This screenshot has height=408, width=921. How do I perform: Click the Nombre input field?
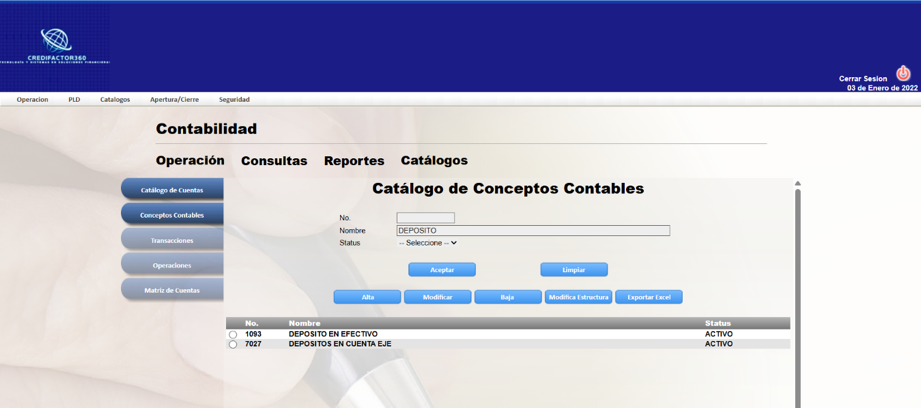pyautogui.click(x=533, y=231)
